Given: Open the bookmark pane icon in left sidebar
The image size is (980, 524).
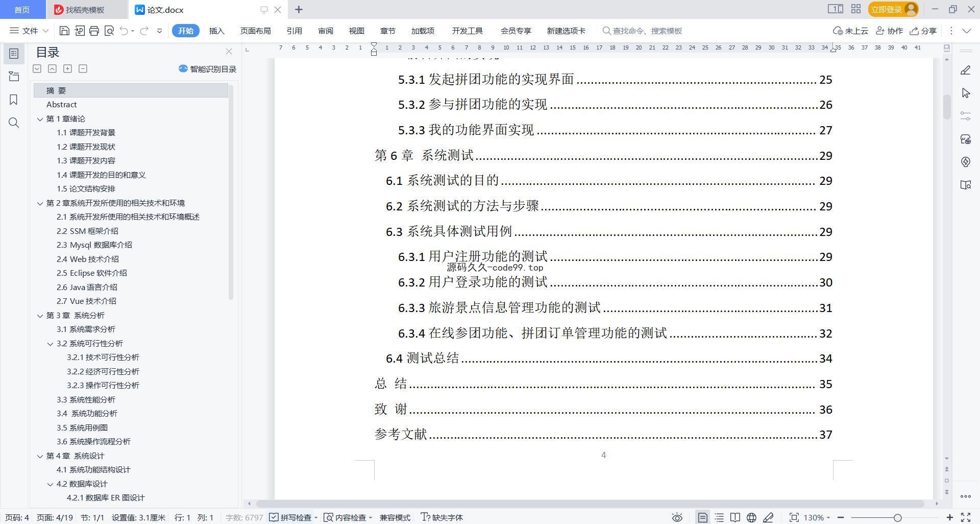Looking at the screenshot, I should pyautogui.click(x=14, y=100).
